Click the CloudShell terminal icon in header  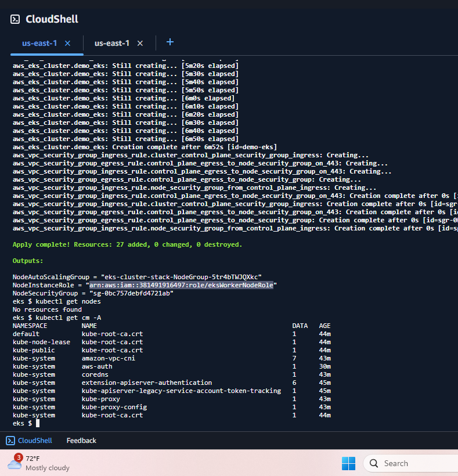tap(15, 19)
